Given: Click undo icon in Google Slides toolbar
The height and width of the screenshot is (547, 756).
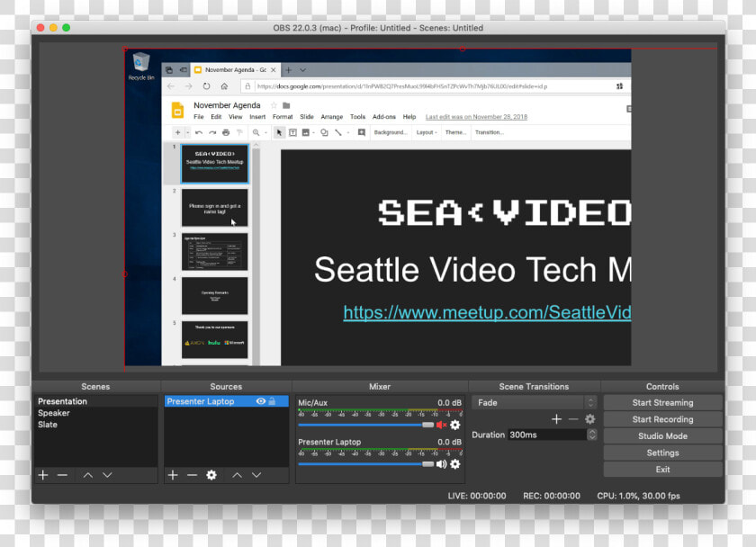Looking at the screenshot, I should pyautogui.click(x=199, y=132).
